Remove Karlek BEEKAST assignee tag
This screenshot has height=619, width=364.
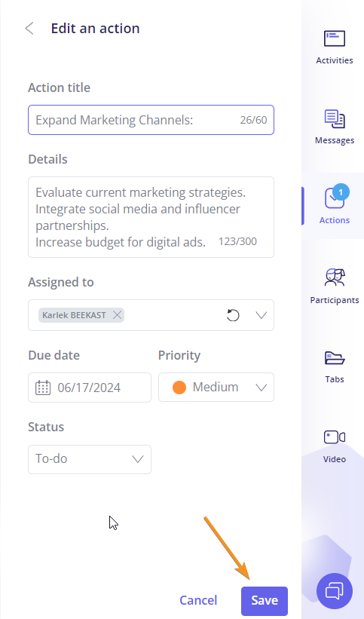tap(117, 315)
